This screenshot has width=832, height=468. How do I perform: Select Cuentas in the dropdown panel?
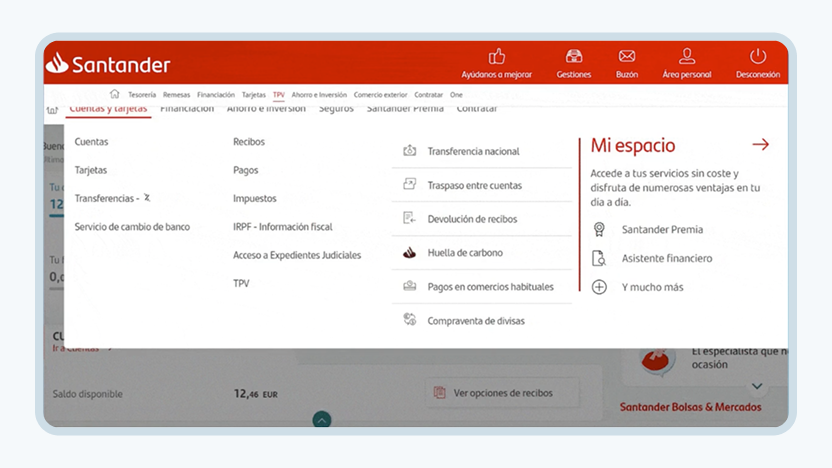coord(91,142)
